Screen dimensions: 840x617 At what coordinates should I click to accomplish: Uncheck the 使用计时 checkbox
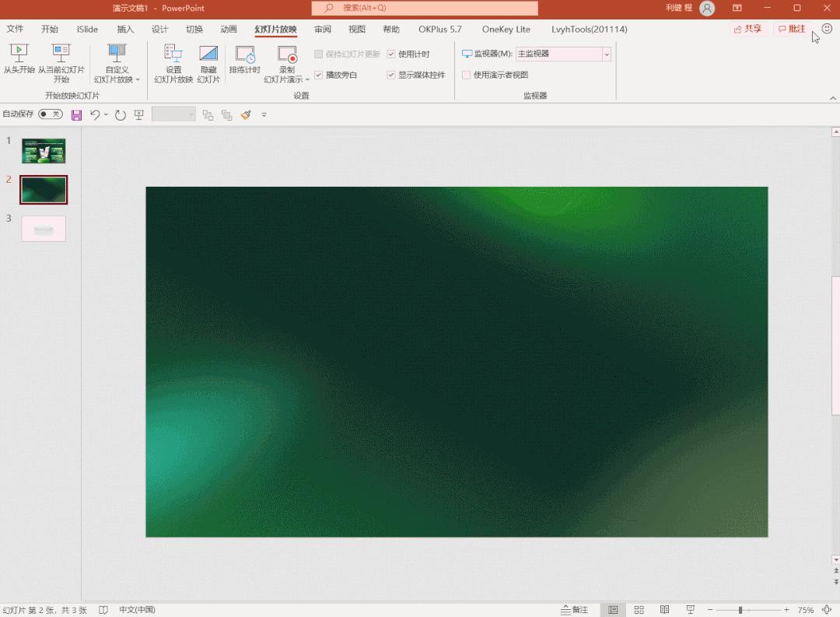coord(391,54)
